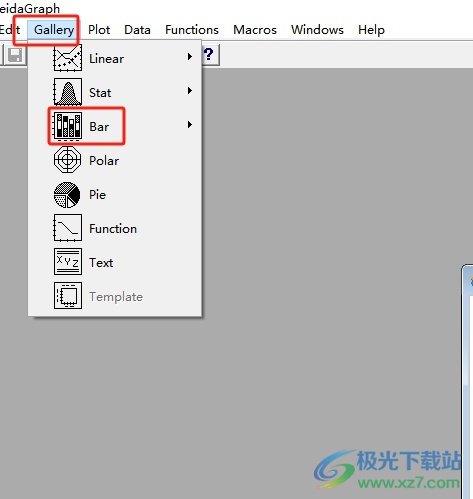
Task: Expand the Bar submenu arrow
Action: [190, 125]
